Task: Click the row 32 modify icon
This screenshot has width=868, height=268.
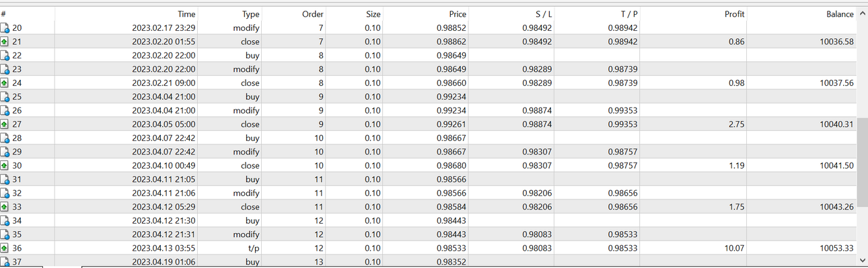Action: pyautogui.click(x=5, y=193)
